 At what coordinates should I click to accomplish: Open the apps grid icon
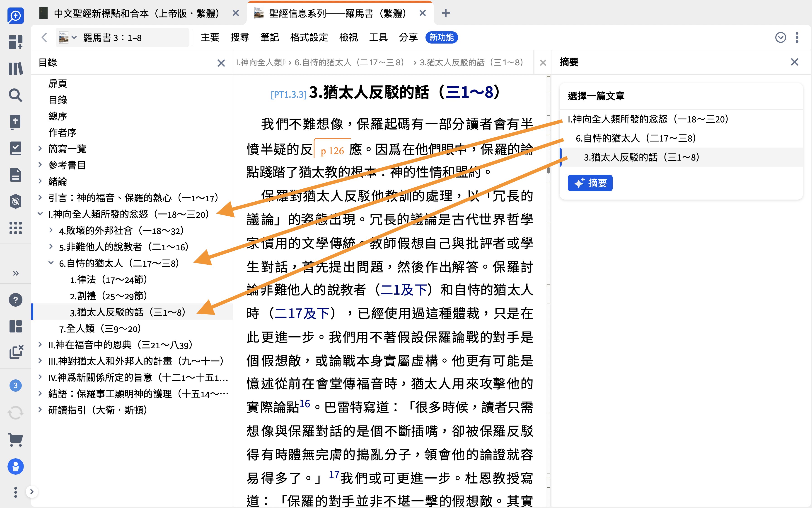point(15,228)
